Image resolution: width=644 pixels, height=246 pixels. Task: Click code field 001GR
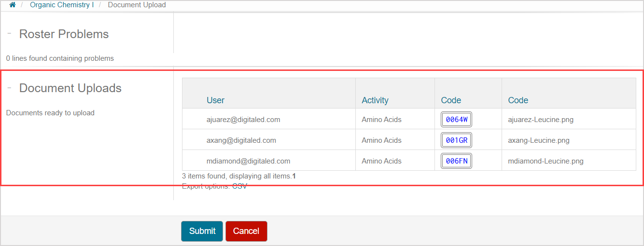tap(456, 140)
